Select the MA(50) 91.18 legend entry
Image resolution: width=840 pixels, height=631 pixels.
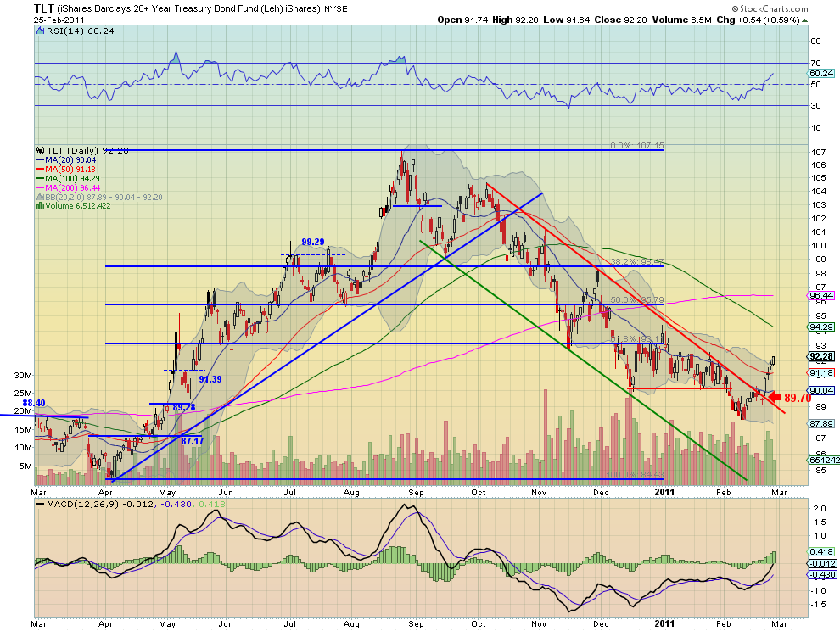[66, 170]
